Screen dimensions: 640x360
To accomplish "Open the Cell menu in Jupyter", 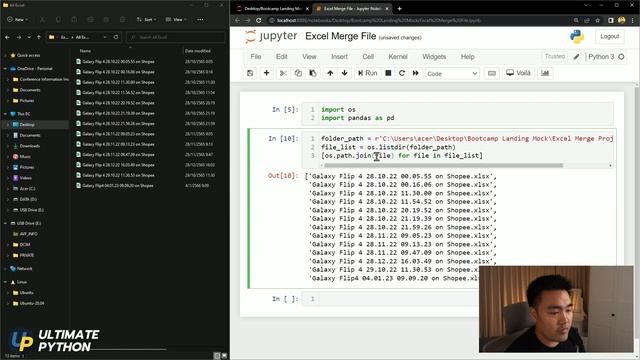I will pyautogui.click(x=368, y=57).
